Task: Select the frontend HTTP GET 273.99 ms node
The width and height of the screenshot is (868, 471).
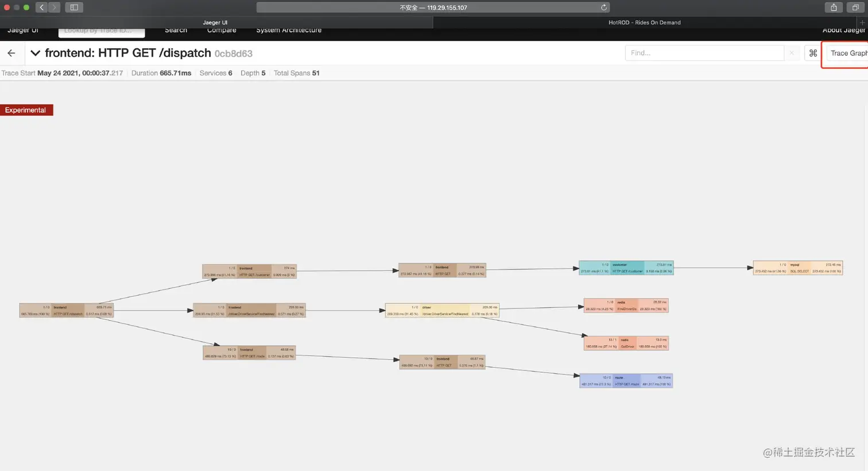Action: coord(442,270)
